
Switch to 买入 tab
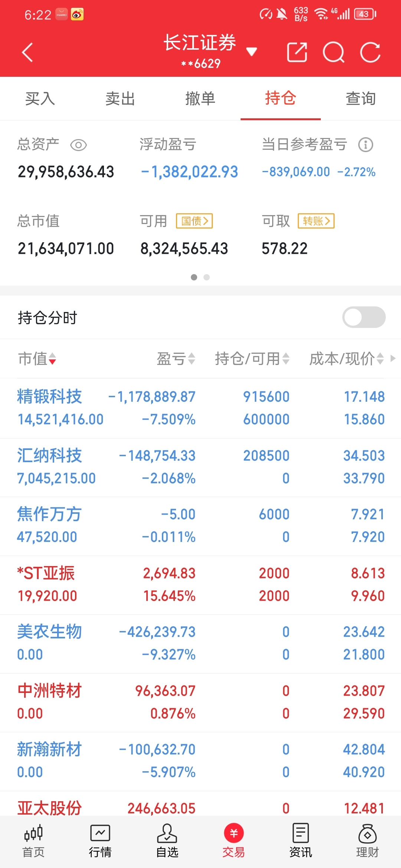click(x=40, y=99)
